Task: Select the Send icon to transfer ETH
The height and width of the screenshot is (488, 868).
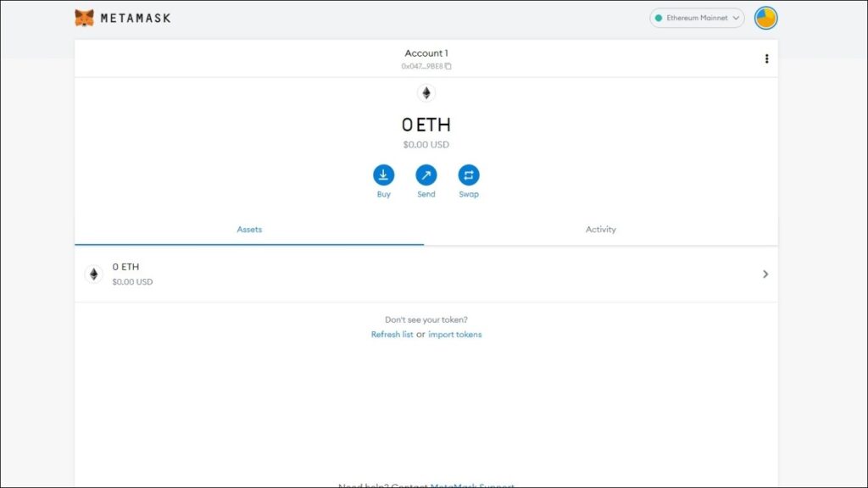Action: (426, 175)
